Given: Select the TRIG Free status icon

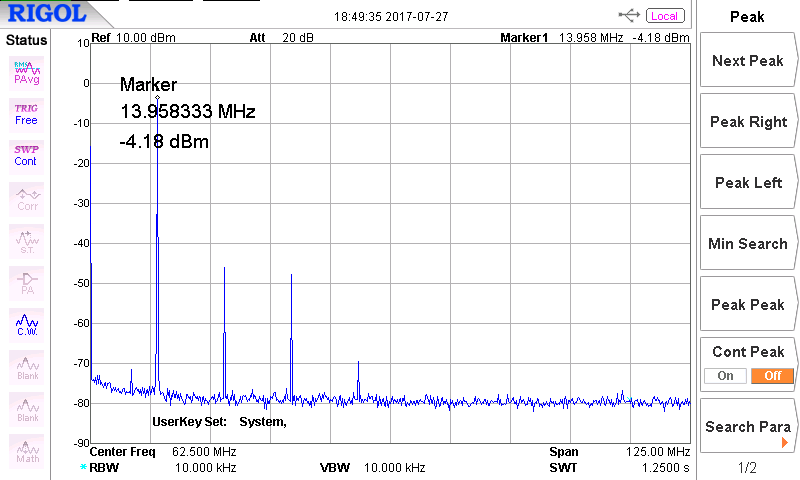Looking at the screenshot, I should (x=26, y=113).
